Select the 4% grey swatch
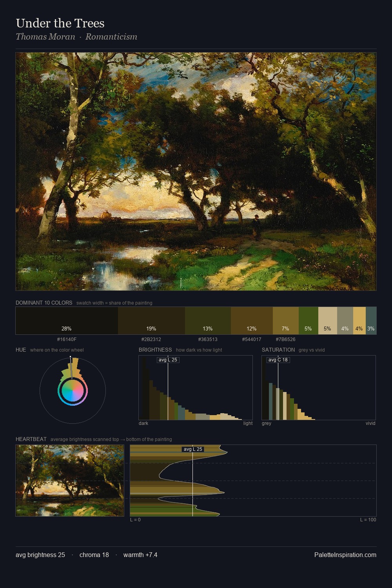The width and height of the screenshot is (392, 588). [345, 321]
